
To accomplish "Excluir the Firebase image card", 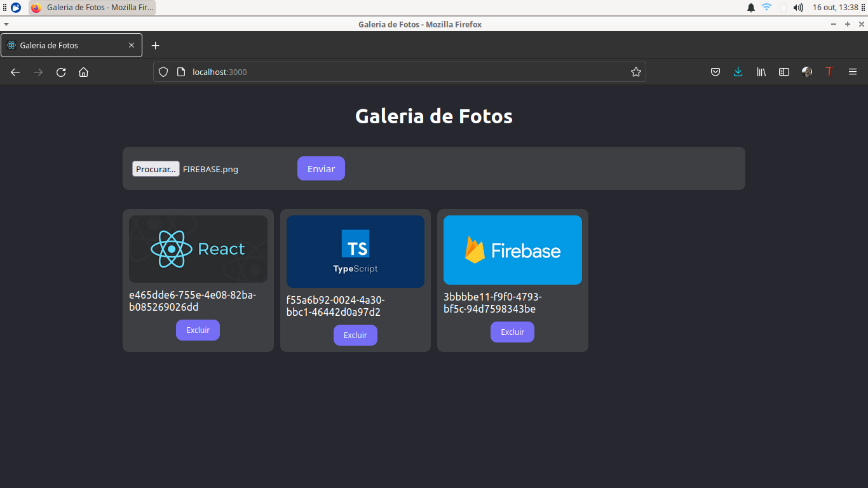I will (x=512, y=332).
